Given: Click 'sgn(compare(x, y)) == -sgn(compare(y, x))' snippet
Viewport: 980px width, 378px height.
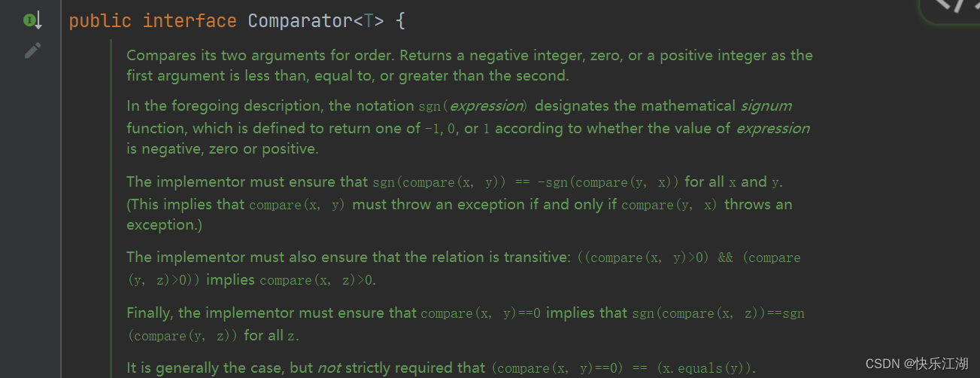Looking at the screenshot, I should click(x=526, y=182).
